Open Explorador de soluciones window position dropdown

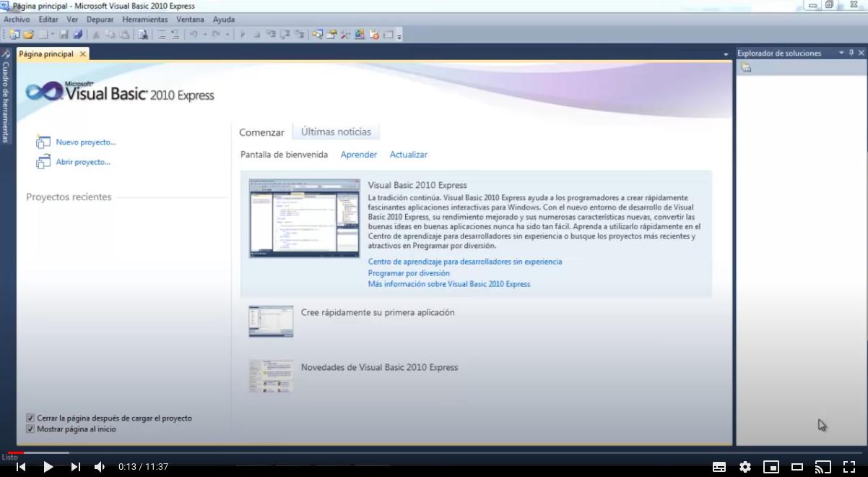pos(841,53)
